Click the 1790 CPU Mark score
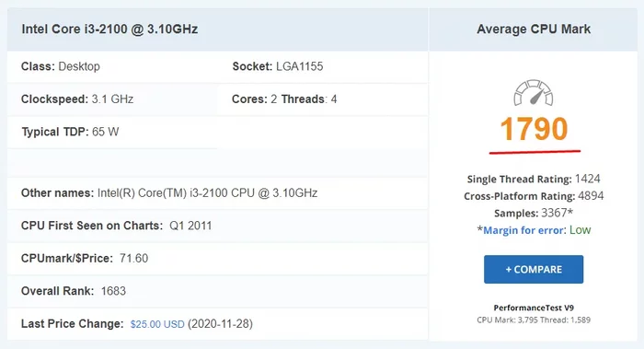 [534, 129]
